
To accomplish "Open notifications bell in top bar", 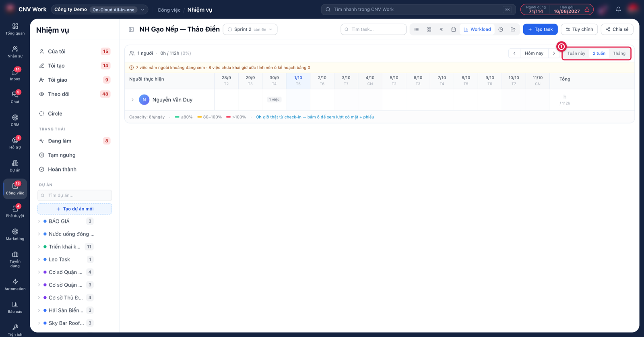I will [618, 9].
